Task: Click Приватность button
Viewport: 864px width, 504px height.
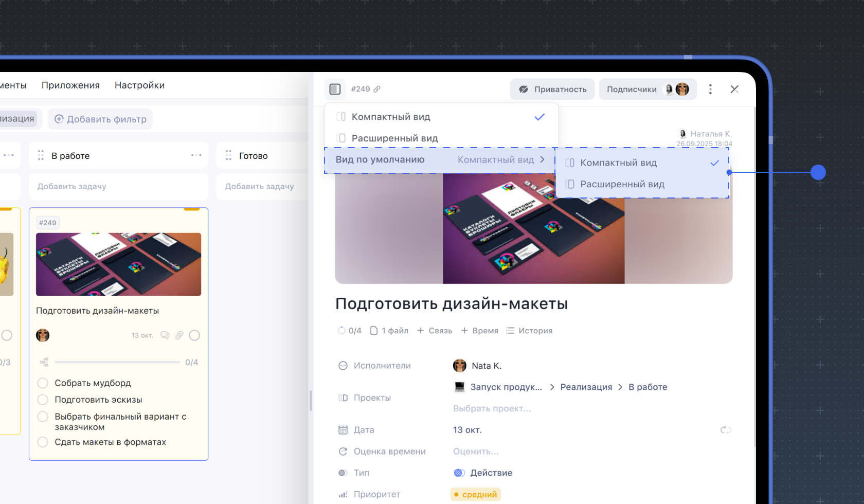Action: [x=552, y=89]
